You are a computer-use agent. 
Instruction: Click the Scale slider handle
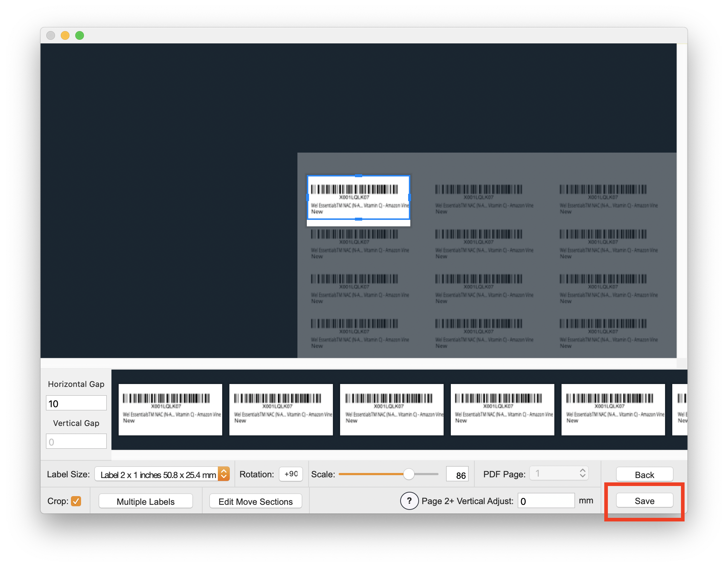[409, 474]
